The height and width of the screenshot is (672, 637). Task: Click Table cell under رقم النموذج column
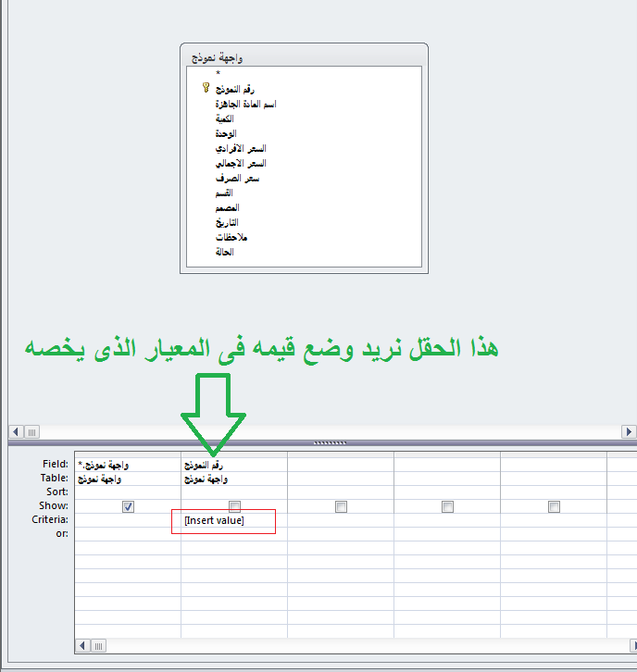234,479
